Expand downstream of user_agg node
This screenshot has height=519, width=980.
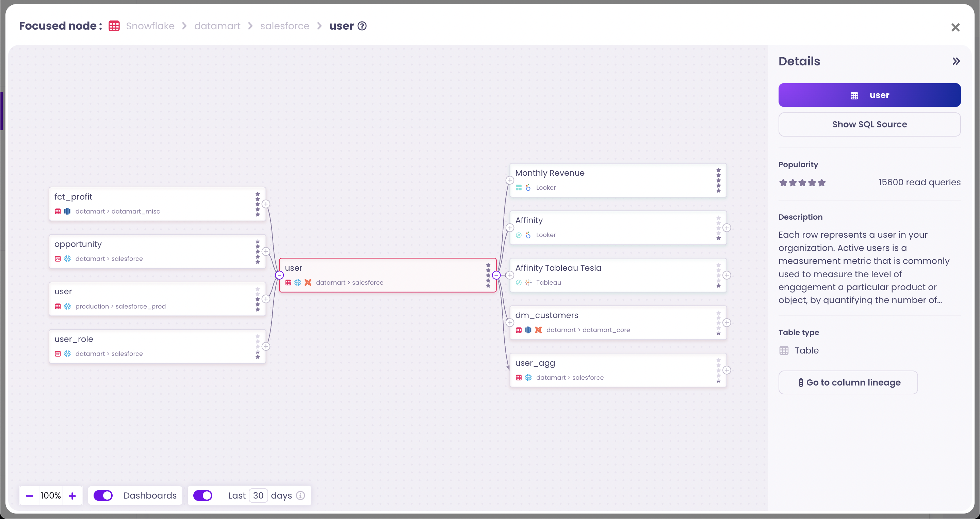(x=726, y=370)
